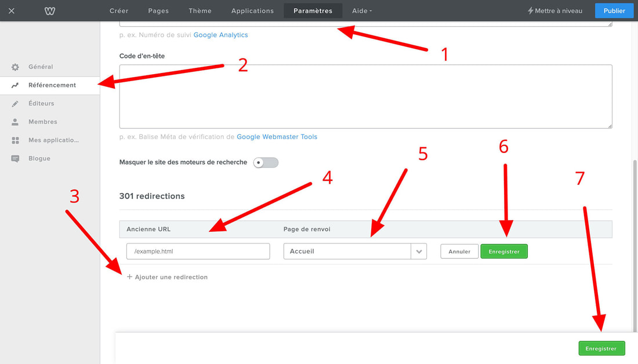The image size is (638, 364).
Task: Click Ajouter une redirection
Action: pos(167,277)
